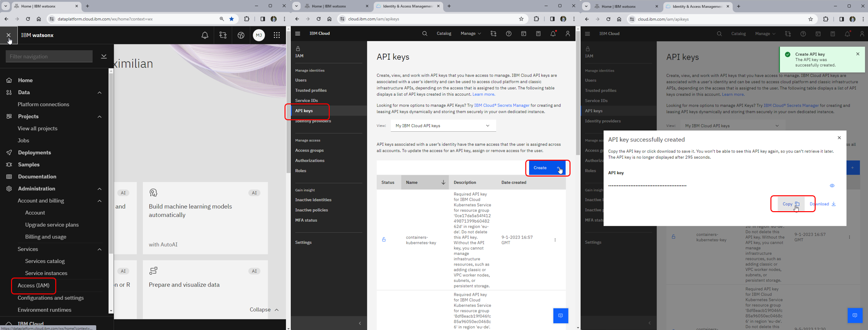Open Manage dropdown in middle IBM Cloud header
Image resolution: width=868 pixels, height=330 pixels.
pos(471,34)
